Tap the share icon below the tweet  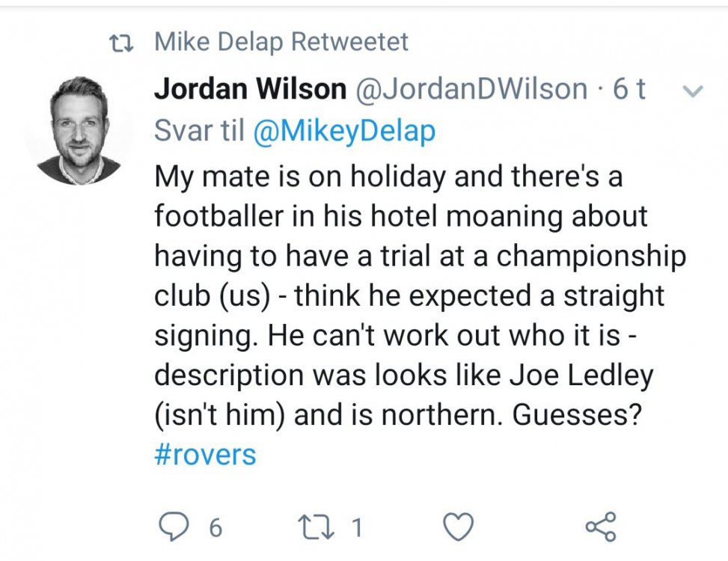click(601, 527)
